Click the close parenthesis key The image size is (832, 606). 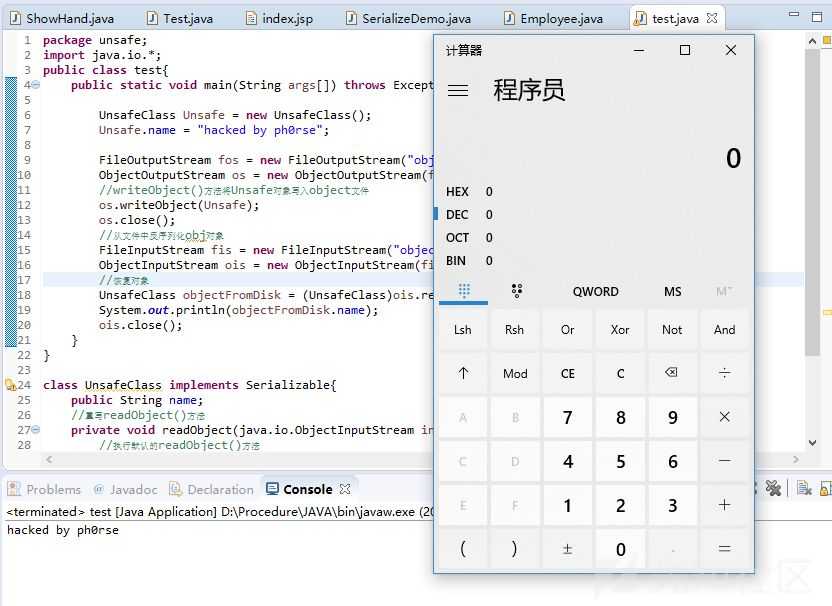(515, 549)
